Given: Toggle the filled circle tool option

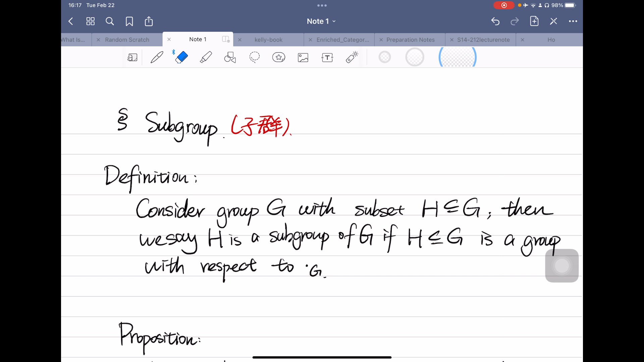Looking at the screenshot, I should pyautogui.click(x=384, y=57).
